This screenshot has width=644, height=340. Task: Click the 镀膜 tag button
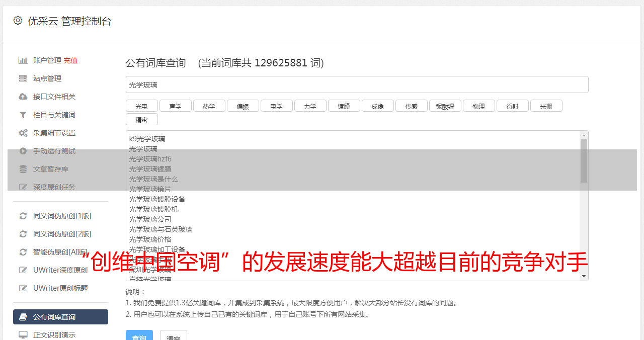[344, 106]
